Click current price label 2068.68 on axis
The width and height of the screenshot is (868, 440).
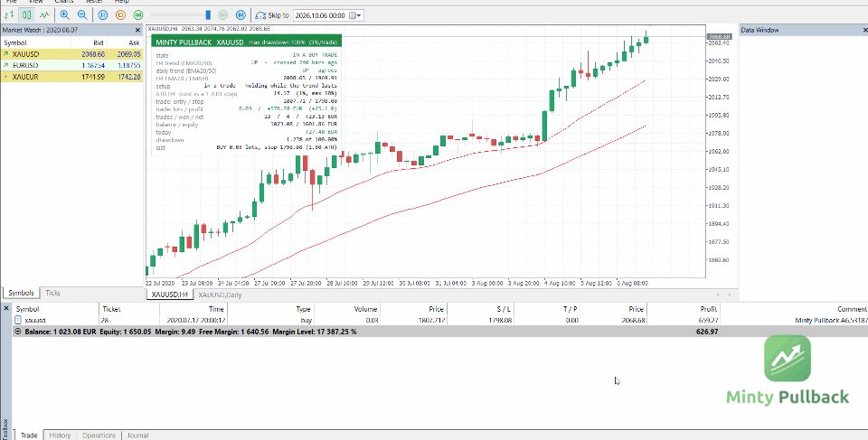tap(719, 36)
